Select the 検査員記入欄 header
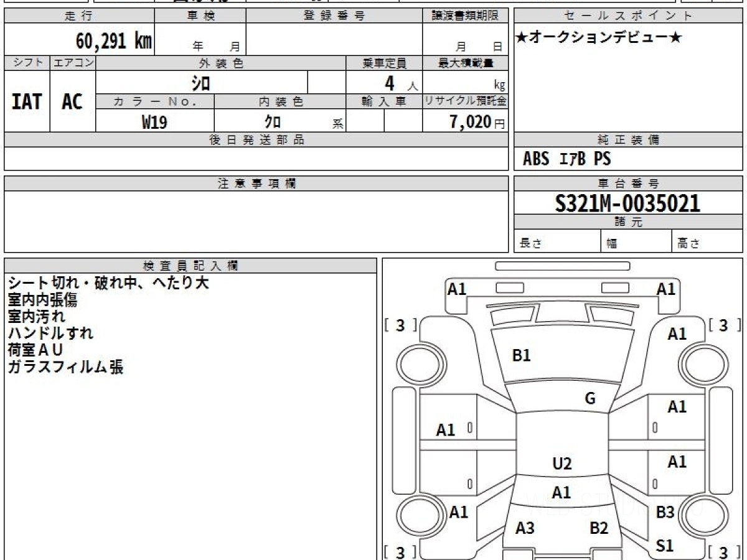Screen dimensions: 747x560 pyautogui.click(x=190, y=266)
